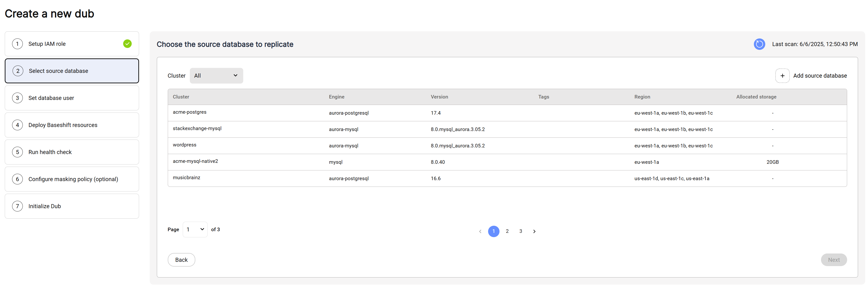
Task: Click the plus icon to add source
Action: point(782,76)
